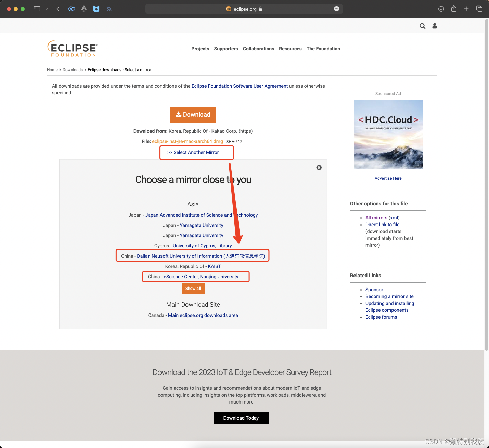Open the Resources menu
This screenshot has height=448, width=489.
pos(290,49)
